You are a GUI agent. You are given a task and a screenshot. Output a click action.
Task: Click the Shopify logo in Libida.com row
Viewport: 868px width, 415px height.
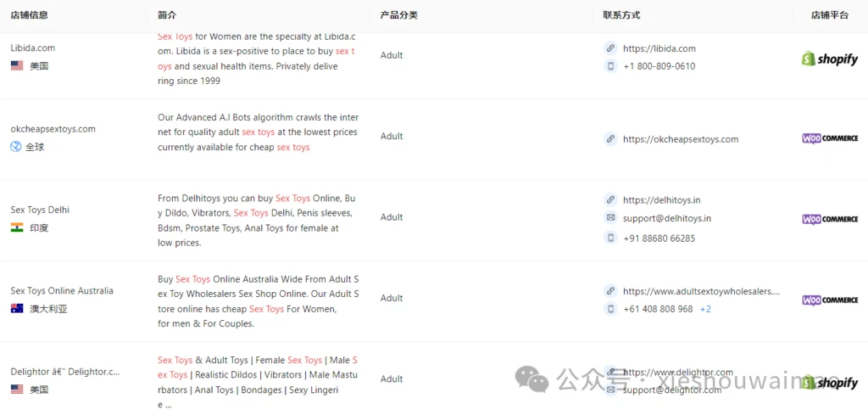tap(830, 59)
